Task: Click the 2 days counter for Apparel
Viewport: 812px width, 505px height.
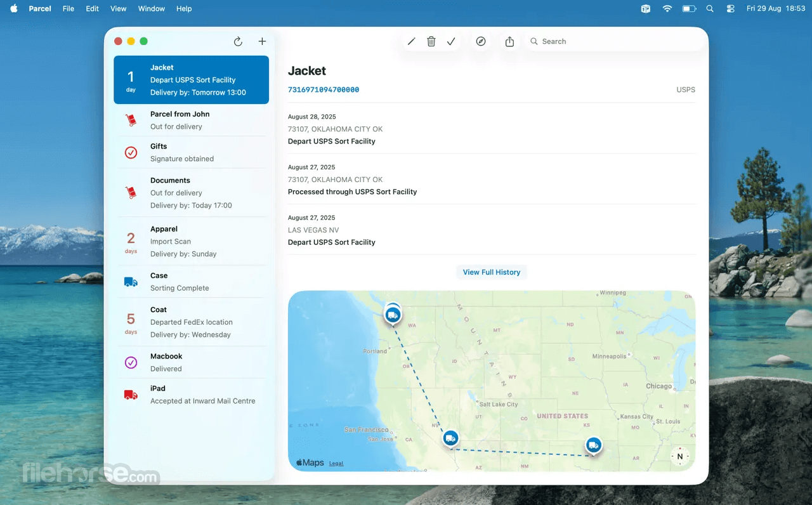Action: pyautogui.click(x=131, y=242)
